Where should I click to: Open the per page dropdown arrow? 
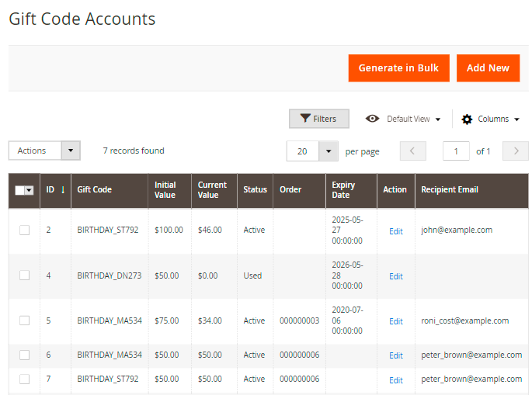pos(329,151)
